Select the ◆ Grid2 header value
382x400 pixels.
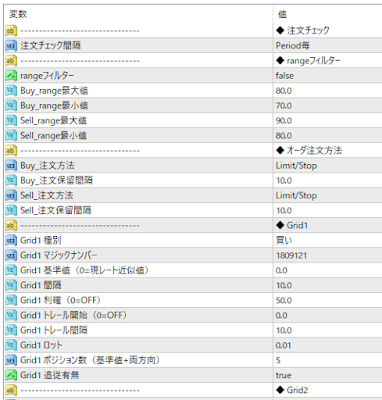tap(292, 390)
